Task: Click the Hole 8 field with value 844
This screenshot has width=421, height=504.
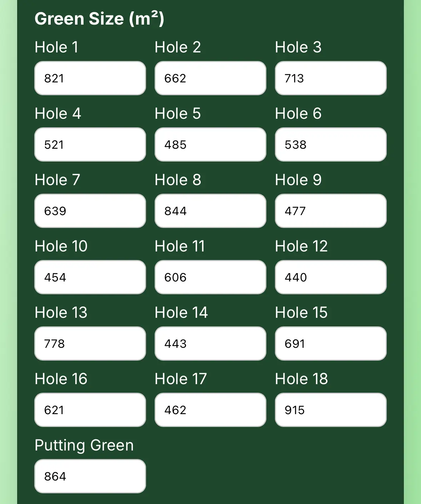Action: click(210, 211)
